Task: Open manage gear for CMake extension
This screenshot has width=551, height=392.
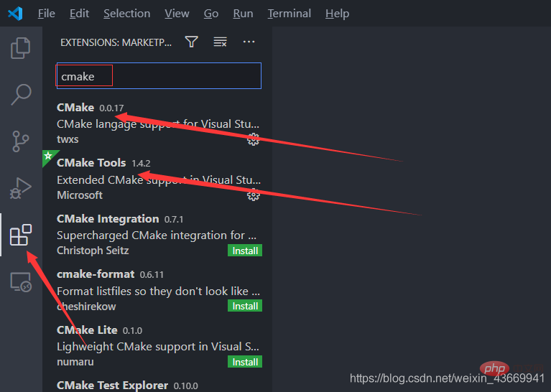Action: (x=253, y=139)
